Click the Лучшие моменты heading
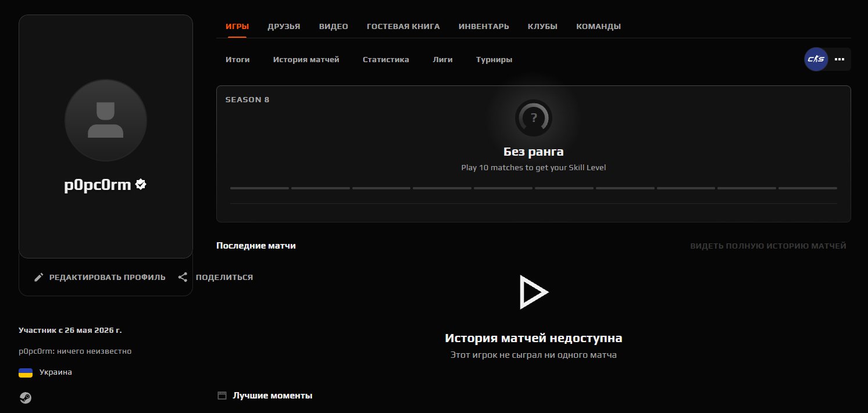Image resolution: width=868 pixels, height=413 pixels. click(273, 396)
